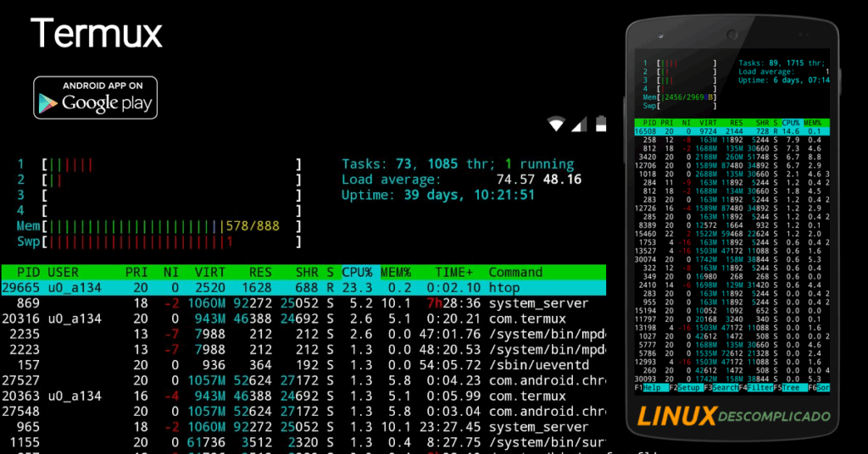
Task: Click the battery status icon
Action: [601, 124]
